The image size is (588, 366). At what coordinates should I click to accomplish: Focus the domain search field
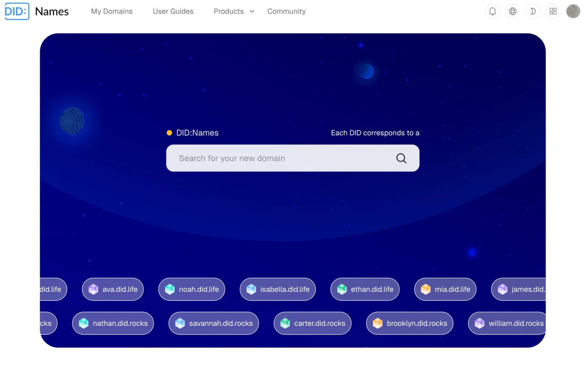[293, 158]
